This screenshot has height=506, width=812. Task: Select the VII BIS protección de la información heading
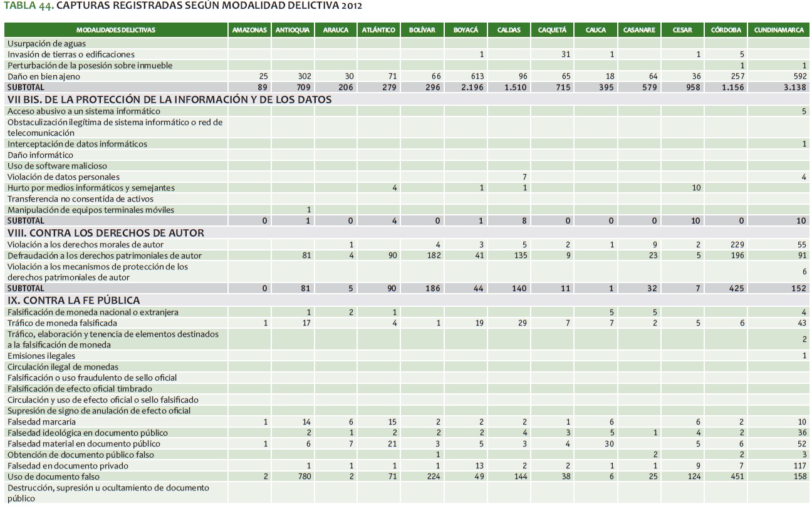coord(169,99)
